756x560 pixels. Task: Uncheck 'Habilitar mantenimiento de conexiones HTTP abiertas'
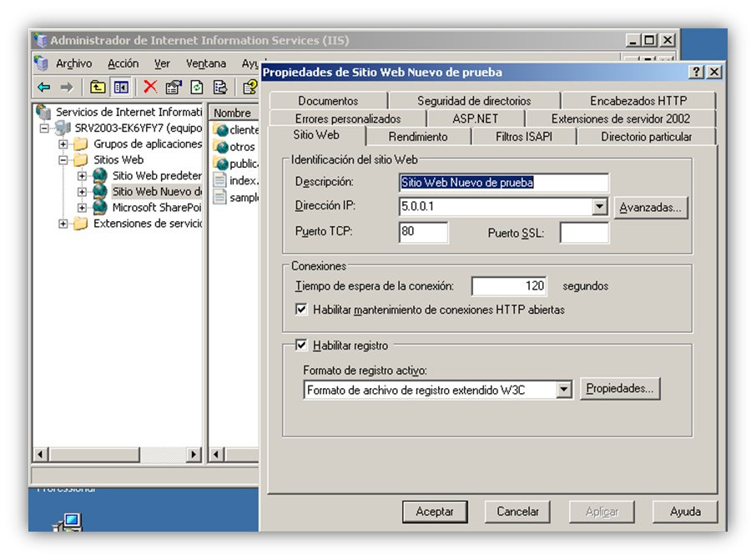point(301,309)
